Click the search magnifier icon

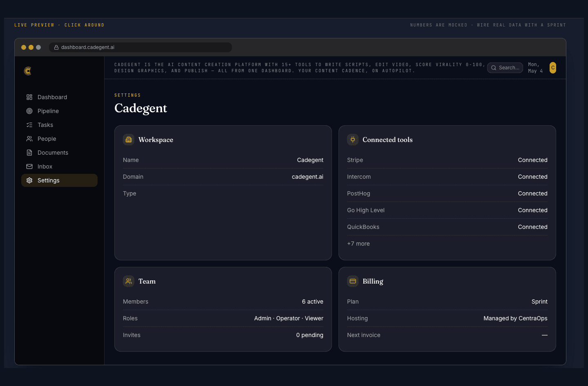tap(494, 68)
